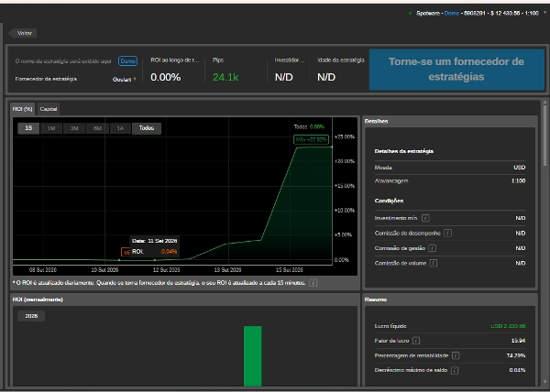Click the Lucro líquido amount in green
This screenshot has width=550, height=392.
pyautogui.click(x=508, y=326)
